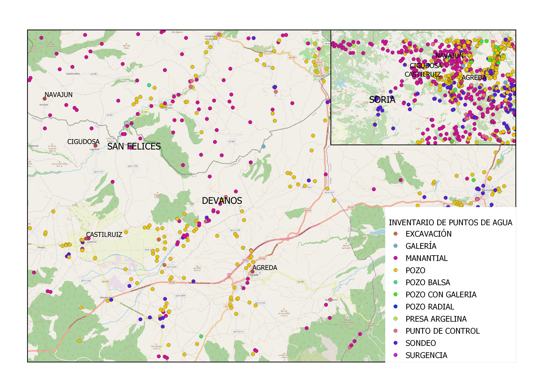Viewport: 554px width, 392px height.
Task: Click the PRESA ARGELINA legend dot
Action: tap(395, 319)
